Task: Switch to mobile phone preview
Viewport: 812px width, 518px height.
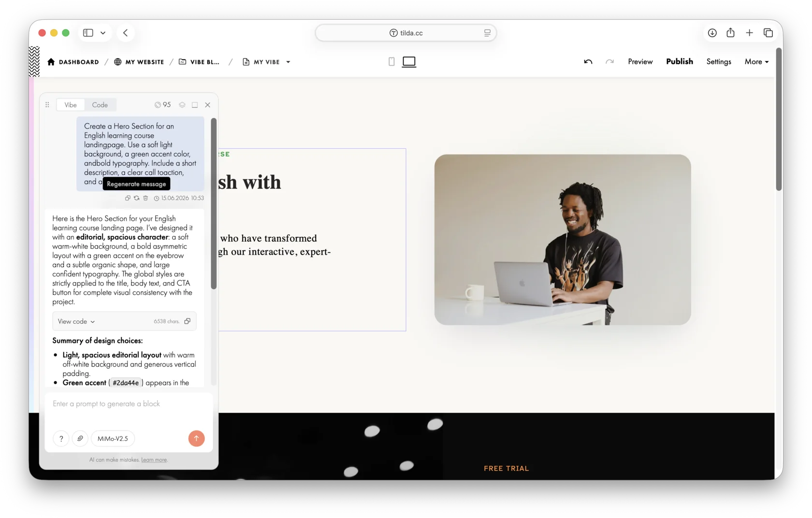Action: [391, 62]
